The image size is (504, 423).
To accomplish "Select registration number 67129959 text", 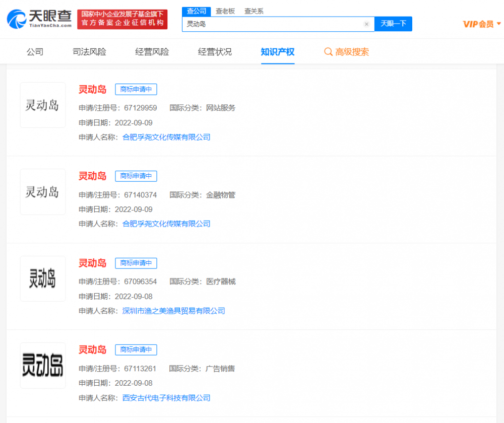I will [141, 108].
